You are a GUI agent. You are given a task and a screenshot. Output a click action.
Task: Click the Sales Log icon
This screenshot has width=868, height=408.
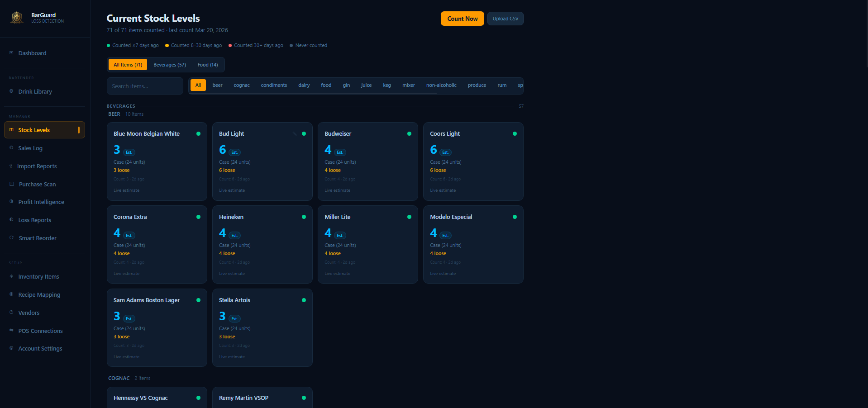point(11,148)
